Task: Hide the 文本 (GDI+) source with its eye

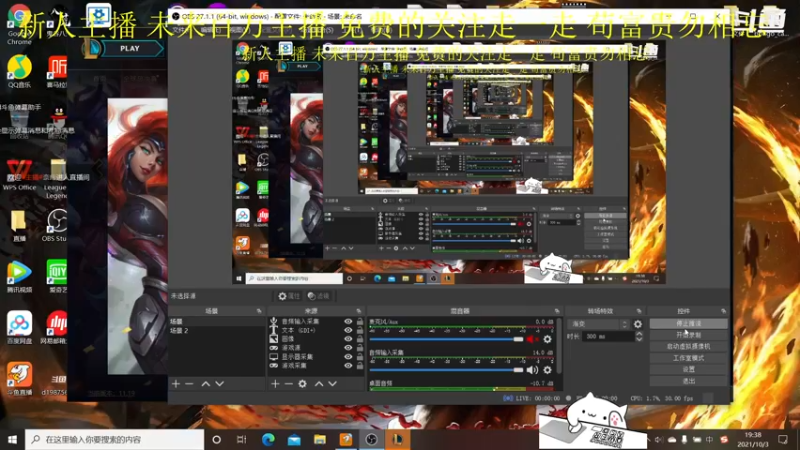Action: click(348, 330)
